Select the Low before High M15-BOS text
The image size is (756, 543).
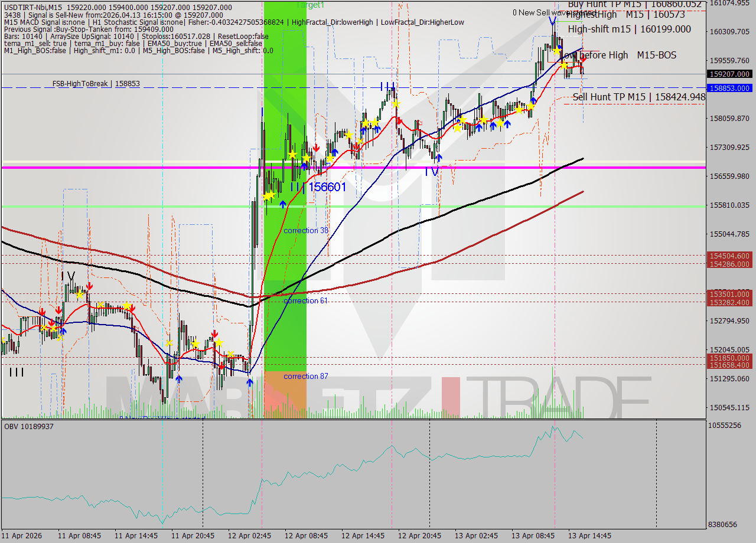pos(620,55)
